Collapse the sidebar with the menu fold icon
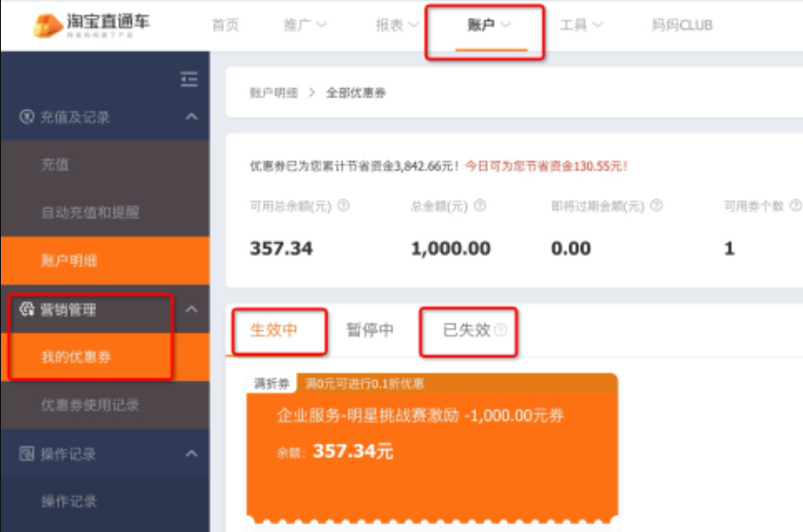The width and height of the screenshot is (803, 532). [x=189, y=80]
